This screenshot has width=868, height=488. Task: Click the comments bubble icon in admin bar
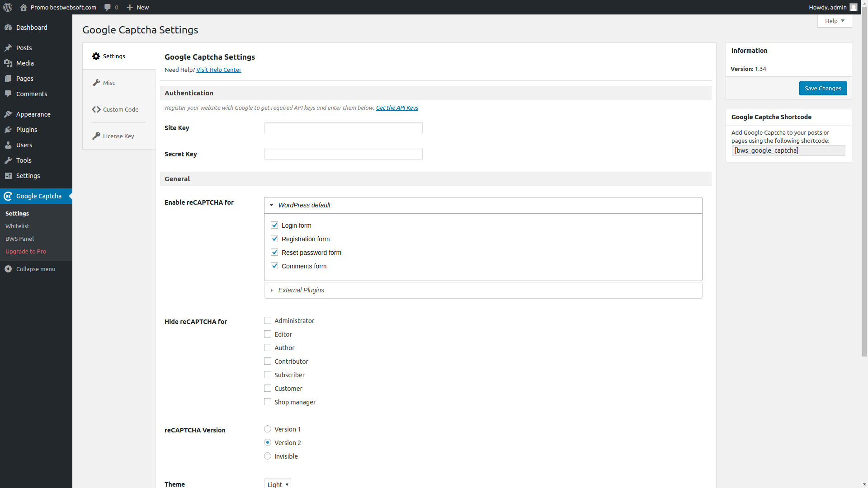point(108,7)
